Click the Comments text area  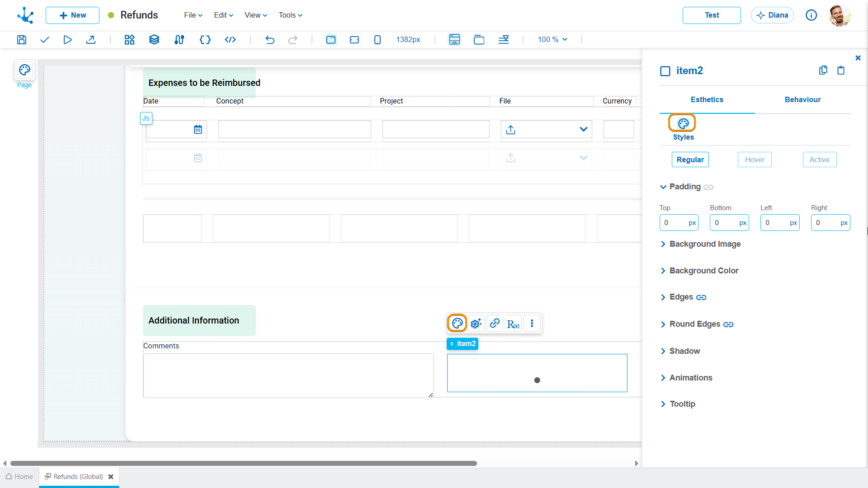coord(288,375)
